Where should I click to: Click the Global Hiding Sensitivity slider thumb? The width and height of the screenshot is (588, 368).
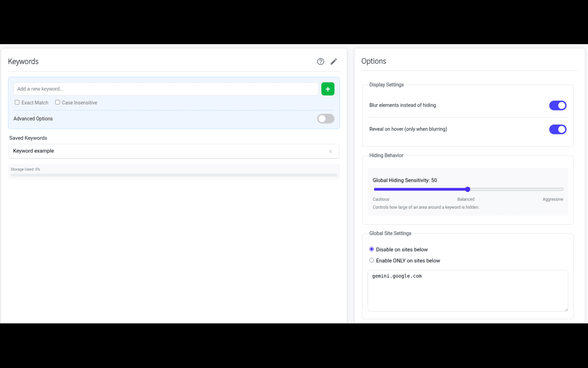pos(468,189)
